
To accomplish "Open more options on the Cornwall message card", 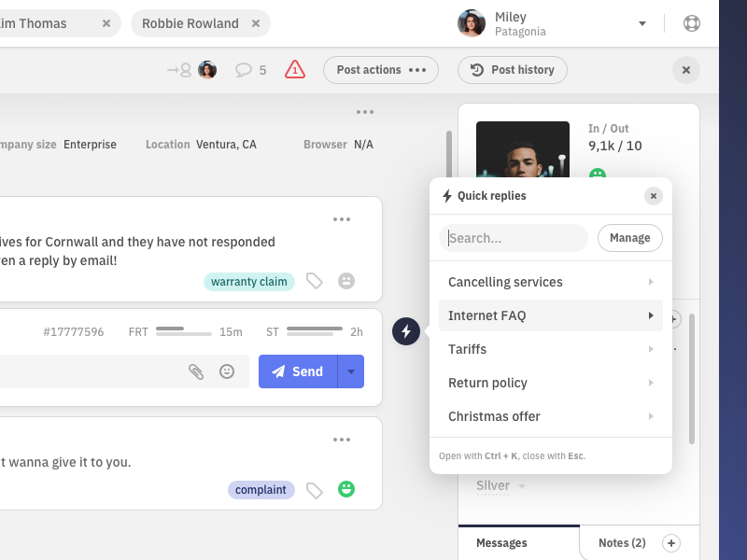I will tap(342, 219).
